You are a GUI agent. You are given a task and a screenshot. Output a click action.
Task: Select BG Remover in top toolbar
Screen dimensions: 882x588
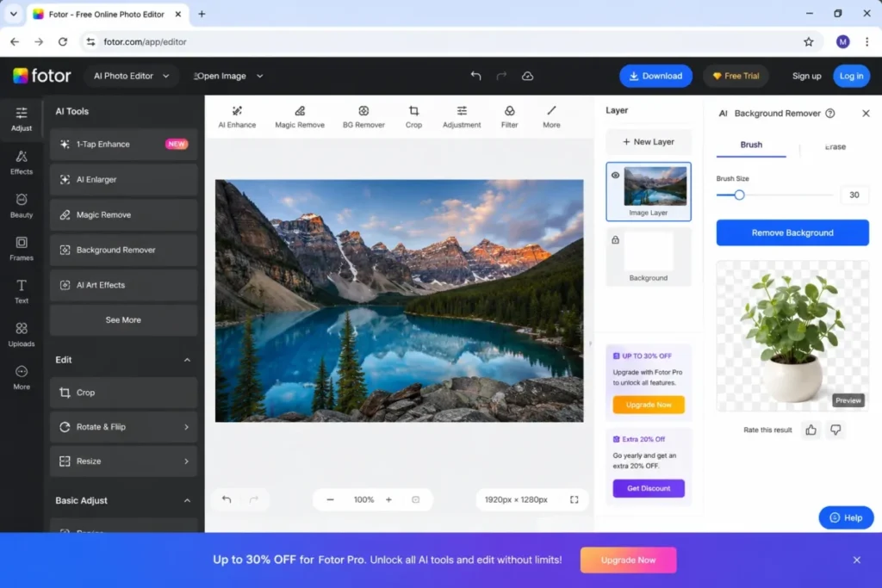pos(364,117)
